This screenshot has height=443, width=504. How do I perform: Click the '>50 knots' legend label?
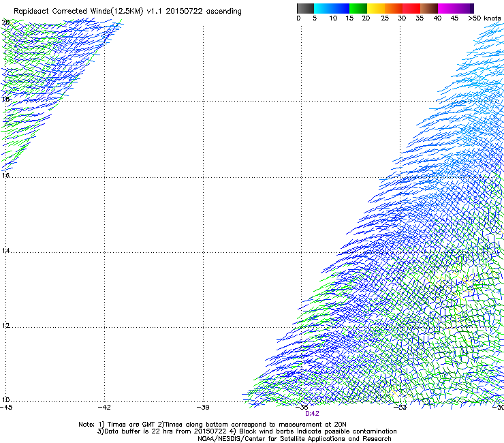coord(484,18)
